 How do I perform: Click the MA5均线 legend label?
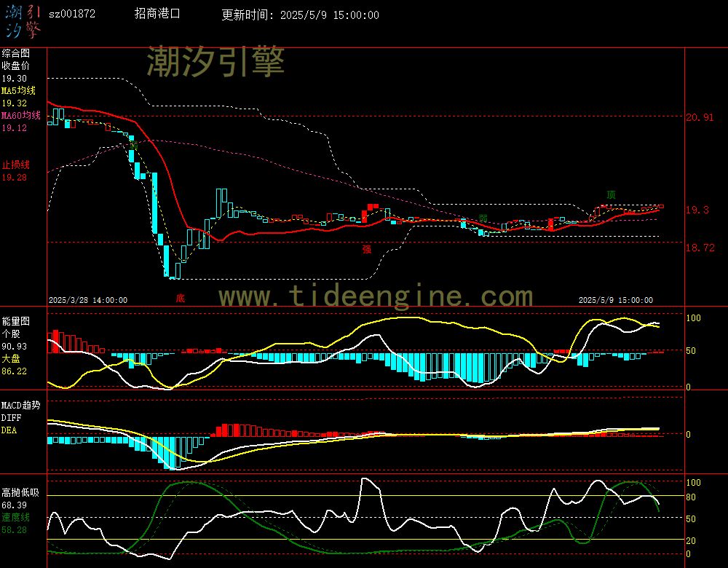point(19,90)
